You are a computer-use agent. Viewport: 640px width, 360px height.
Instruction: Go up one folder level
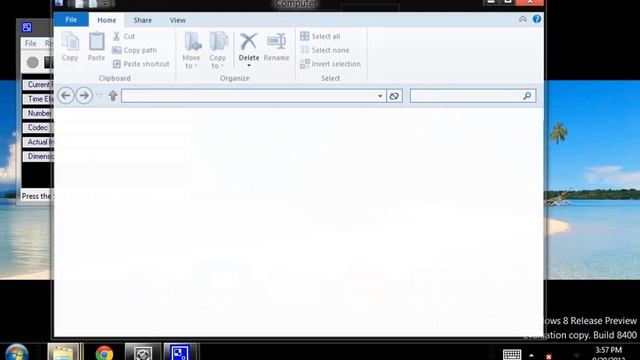click(x=113, y=96)
